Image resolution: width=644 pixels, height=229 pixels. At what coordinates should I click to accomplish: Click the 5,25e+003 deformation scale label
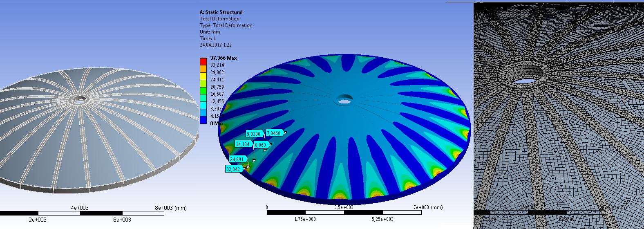click(382, 219)
